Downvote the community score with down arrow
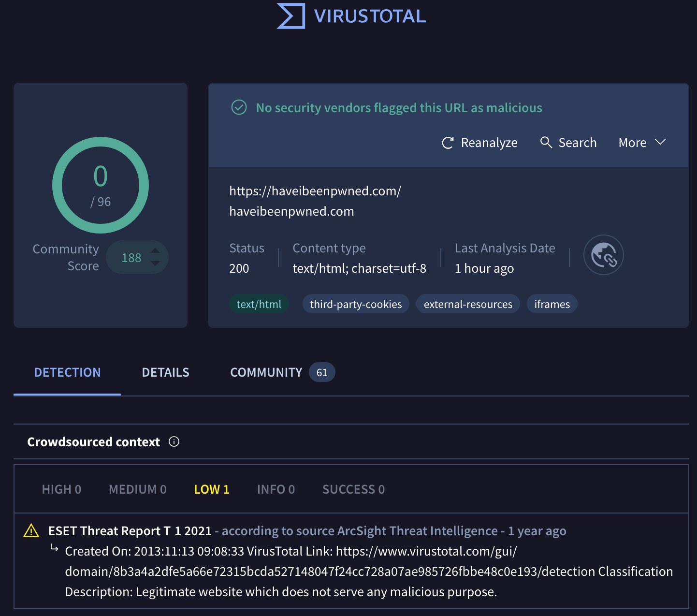 (155, 264)
